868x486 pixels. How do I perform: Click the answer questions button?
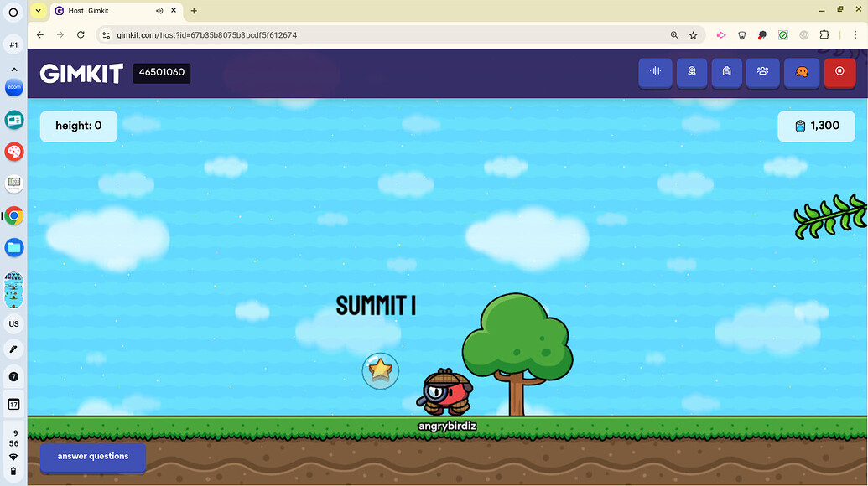[x=93, y=457]
